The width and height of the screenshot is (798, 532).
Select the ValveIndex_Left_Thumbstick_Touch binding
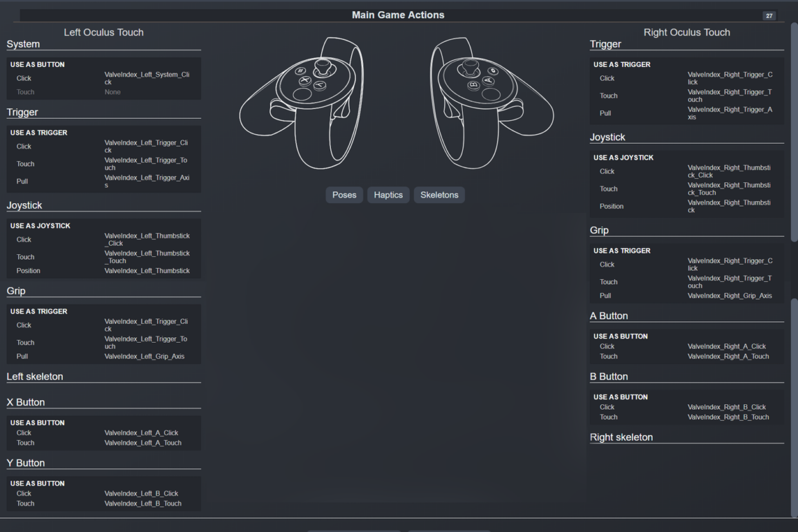tap(147, 257)
